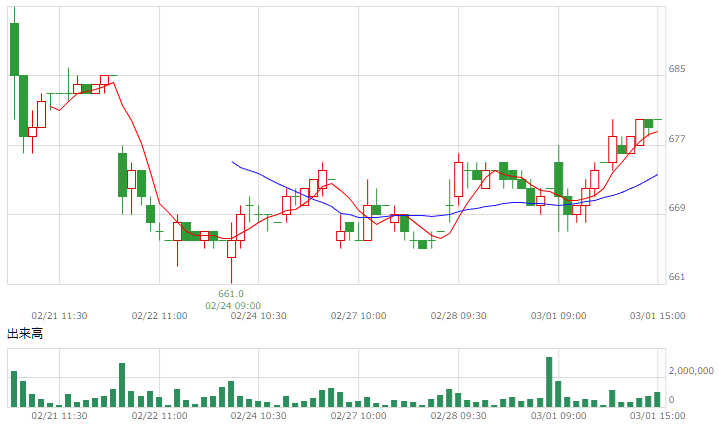Select 03/01 09:00 under the candlestick chart
719x428 pixels.
559,316
